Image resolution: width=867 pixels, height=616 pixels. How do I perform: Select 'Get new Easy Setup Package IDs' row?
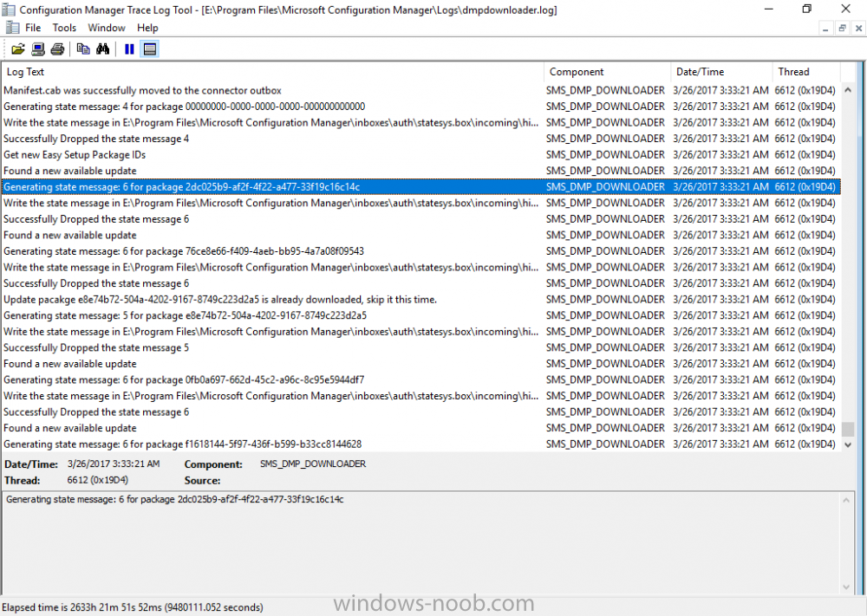point(421,155)
